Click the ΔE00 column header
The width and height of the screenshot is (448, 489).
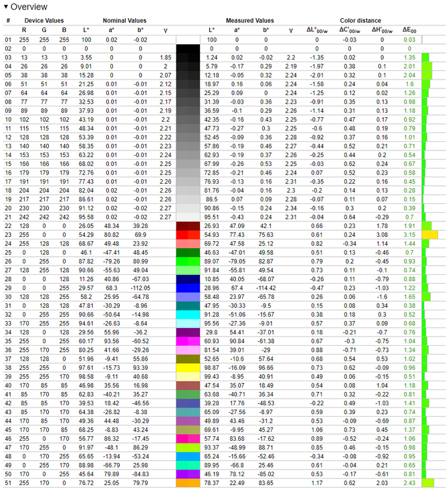409,30
